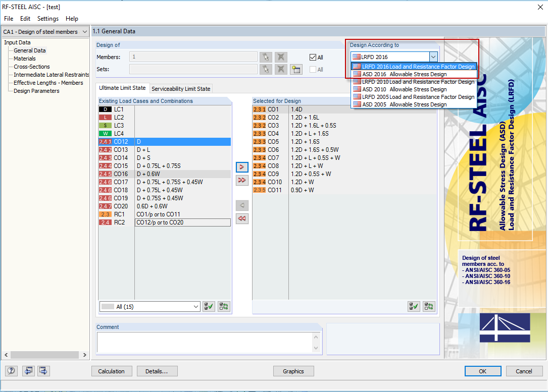Screen dimensions: 548x392
Task: Select Cross-Sections in tree
Action: [x=32, y=66]
